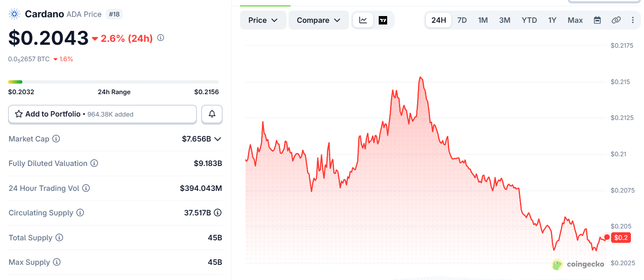This screenshot has width=644, height=280.
Task: Show the 24 Hour Trading Vol info icon
Action: [86, 188]
